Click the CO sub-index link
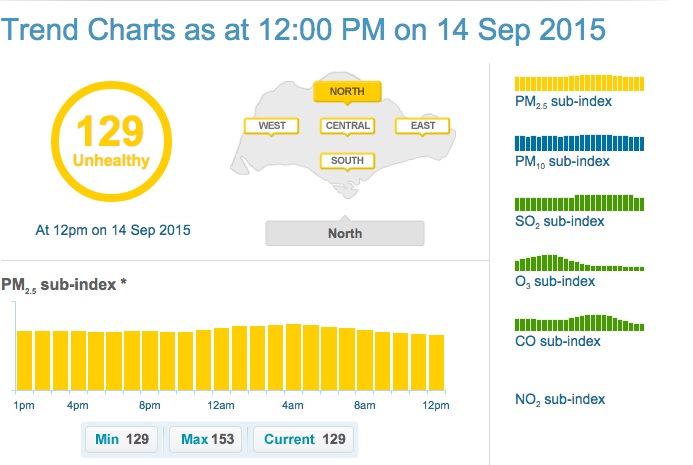The height and width of the screenshot is (465, 693). click(x=558, y=341)
